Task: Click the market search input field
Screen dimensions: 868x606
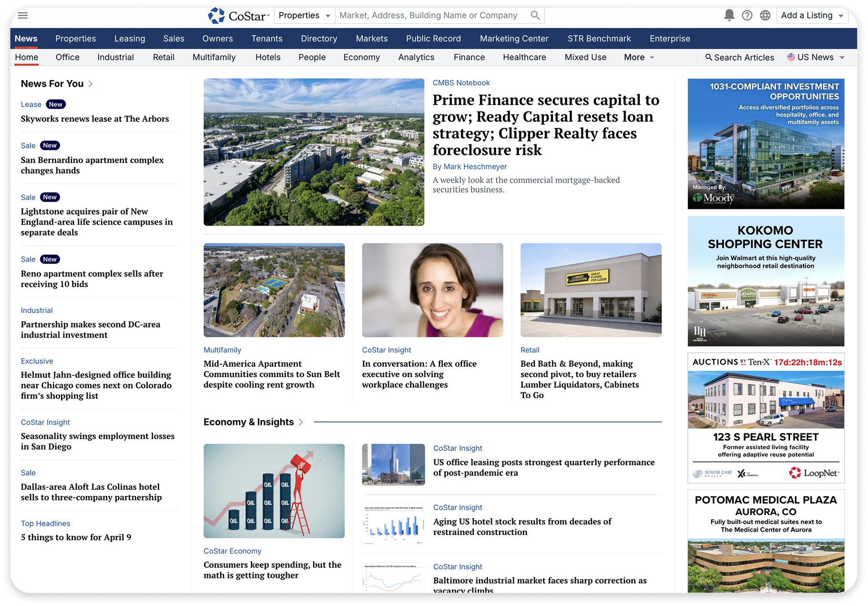Action: click(429, 15)
